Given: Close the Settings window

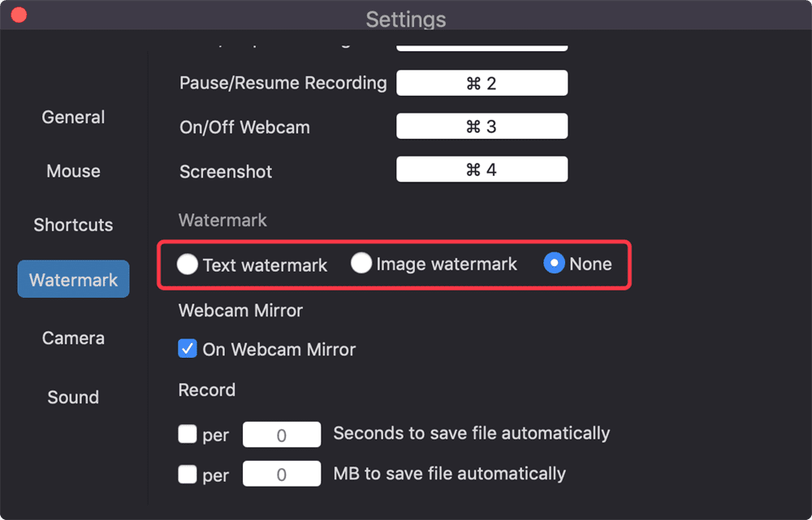Looking at the screenshot, I should point(18,14).
